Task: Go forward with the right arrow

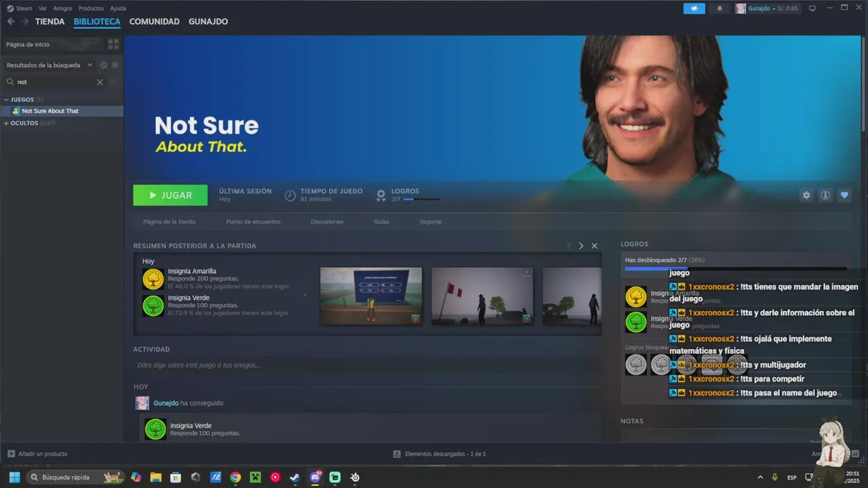Action: point(25,22)
